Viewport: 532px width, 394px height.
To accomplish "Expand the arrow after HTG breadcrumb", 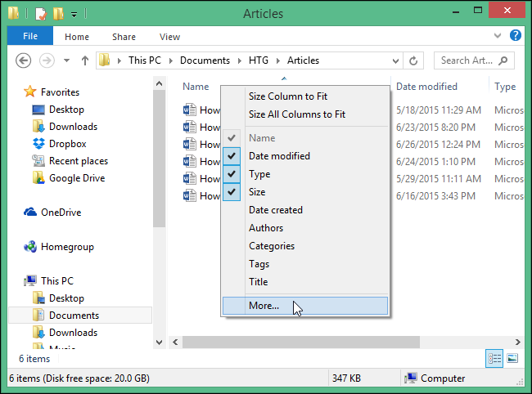I will point(278,60).
